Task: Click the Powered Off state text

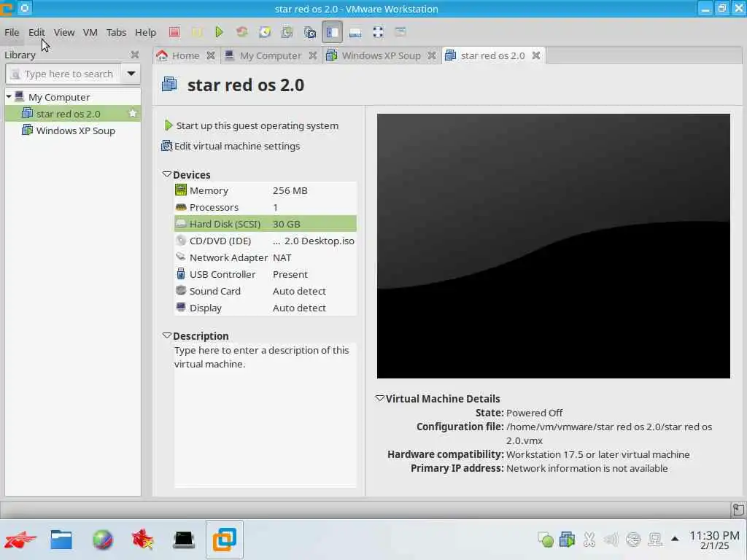Action: pyautogui.click(x=534, y=413)
